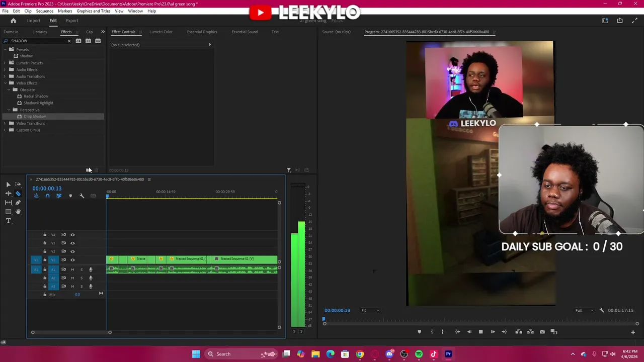
Task: Toggle sync lock on track A2
Action: coord(63,278)
